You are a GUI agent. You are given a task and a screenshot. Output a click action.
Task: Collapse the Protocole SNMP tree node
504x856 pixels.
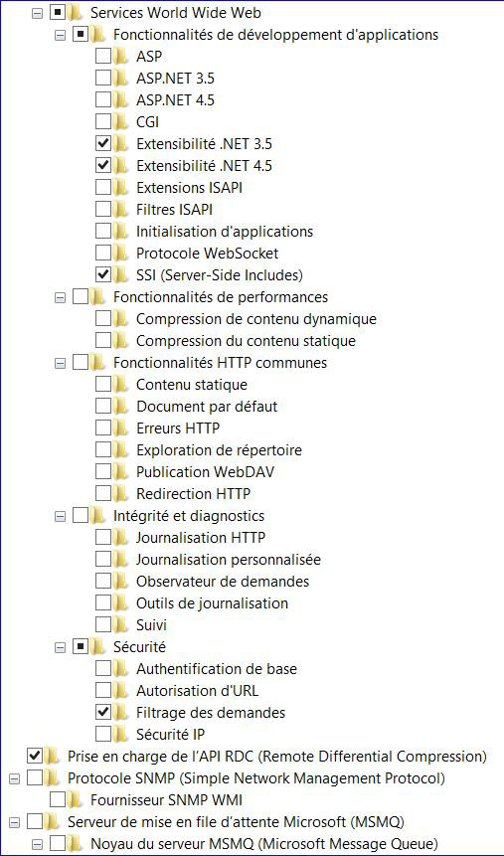click(x=15, y=779)
